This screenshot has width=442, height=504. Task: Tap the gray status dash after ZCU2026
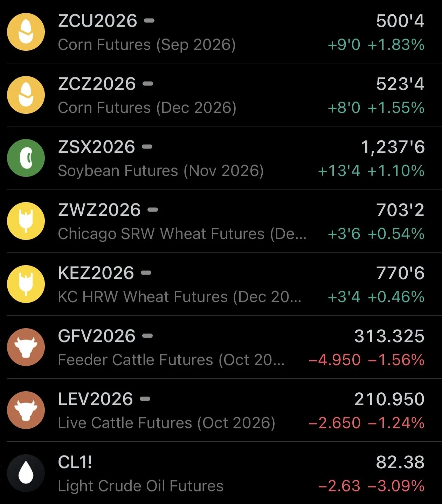point(149,21)
